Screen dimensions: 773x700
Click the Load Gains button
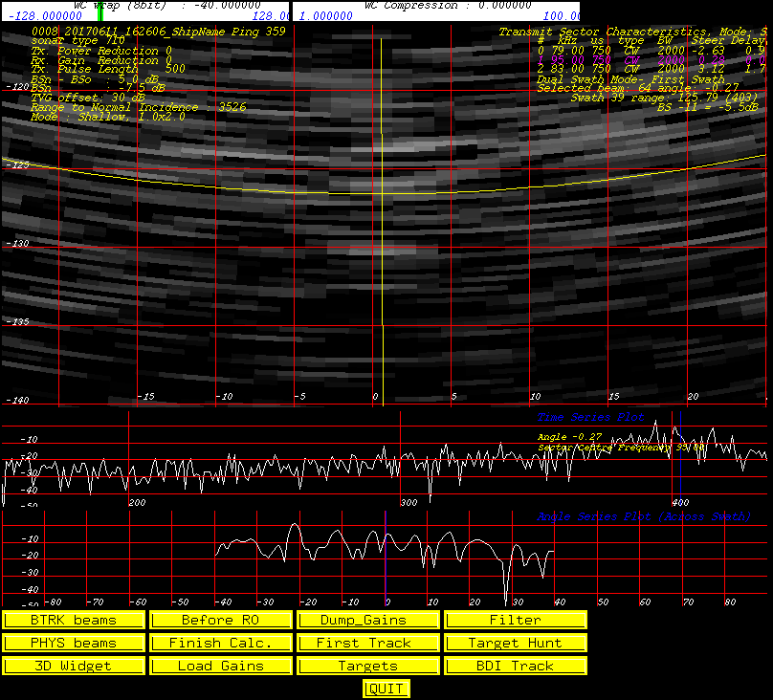point(221,666)
